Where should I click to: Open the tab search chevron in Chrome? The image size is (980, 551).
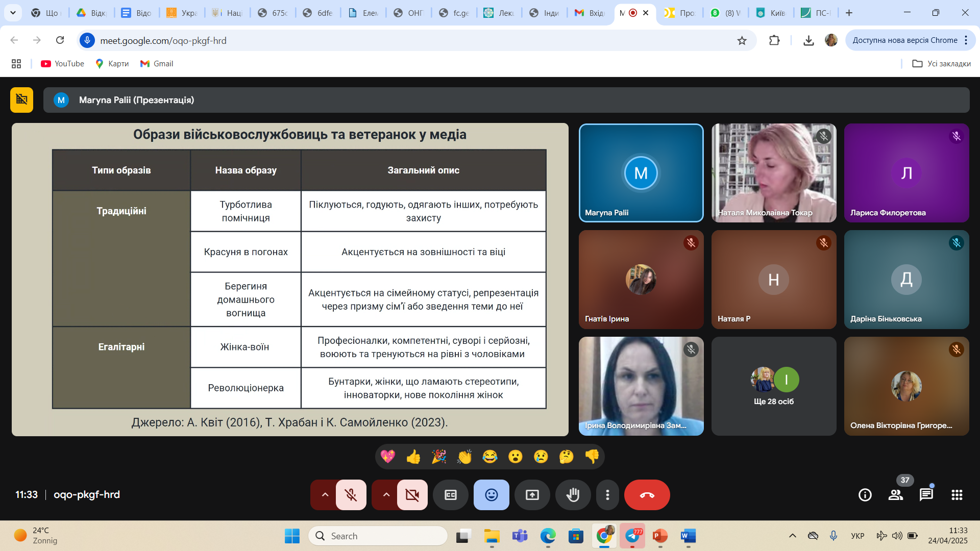[x=13, y=13]
